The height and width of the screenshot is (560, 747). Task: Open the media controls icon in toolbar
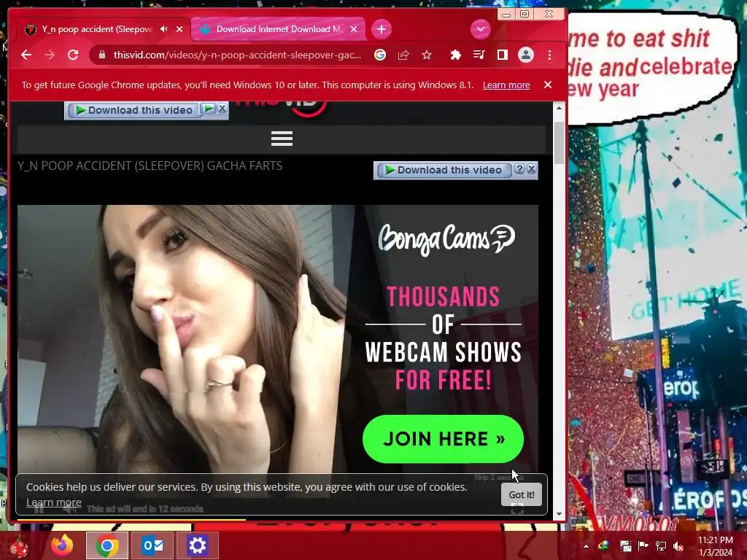click(479, 55)
